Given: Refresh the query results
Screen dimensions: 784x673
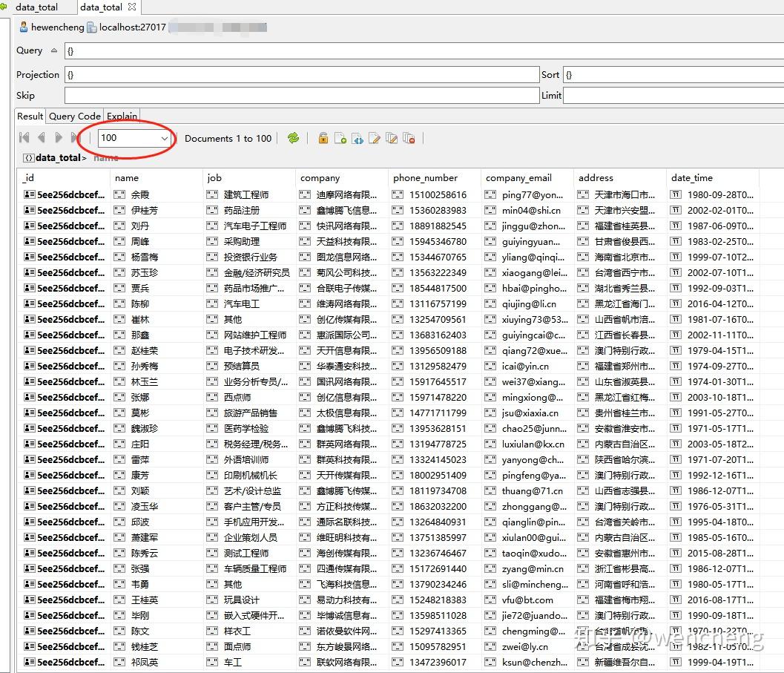Looking at the screenshot, I should (294, 138).
